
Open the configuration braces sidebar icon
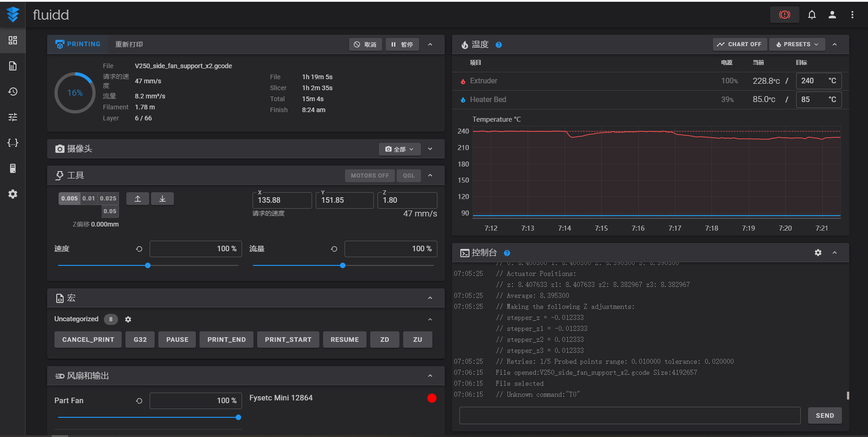click(x=13, y=143)
